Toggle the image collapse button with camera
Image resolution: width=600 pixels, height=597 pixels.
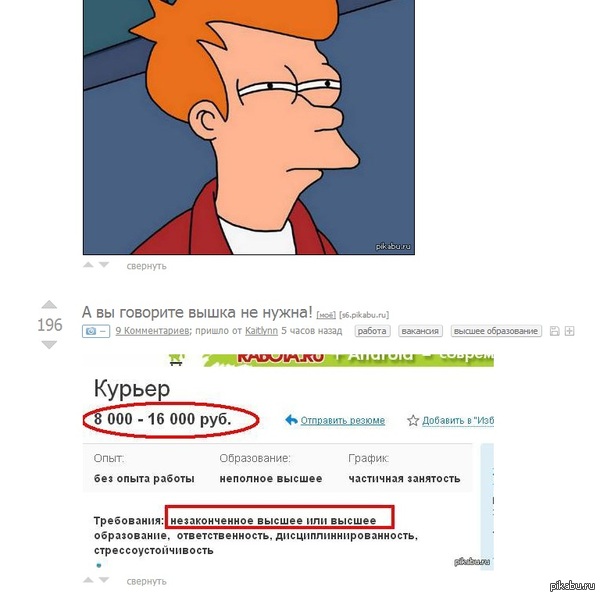pos(96,331)
